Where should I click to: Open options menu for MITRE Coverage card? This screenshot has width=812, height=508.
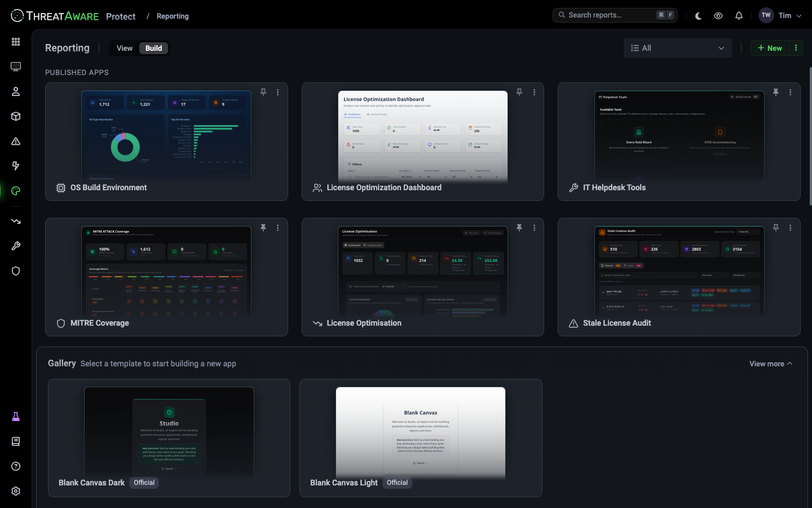(x=278, y=227)
